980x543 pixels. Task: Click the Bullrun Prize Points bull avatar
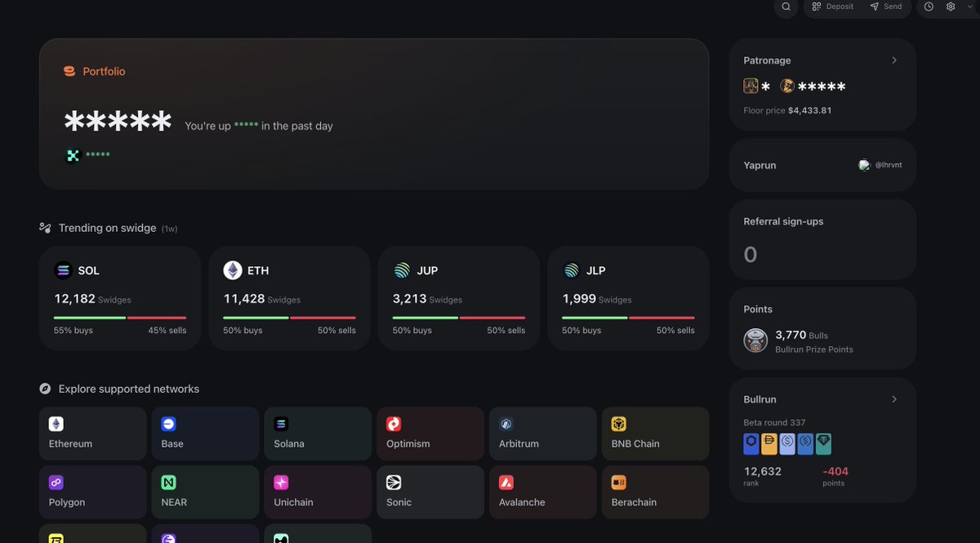tap(755, 340)
